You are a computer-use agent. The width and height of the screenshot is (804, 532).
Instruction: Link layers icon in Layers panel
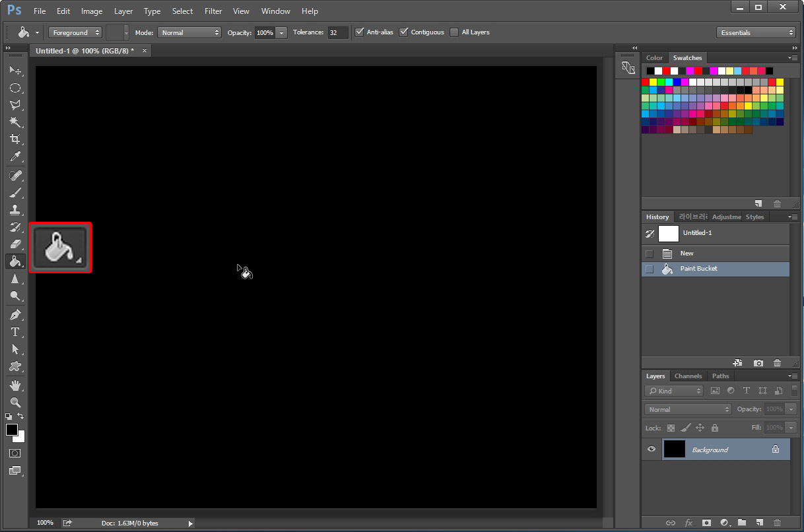(x=671, y=523)
